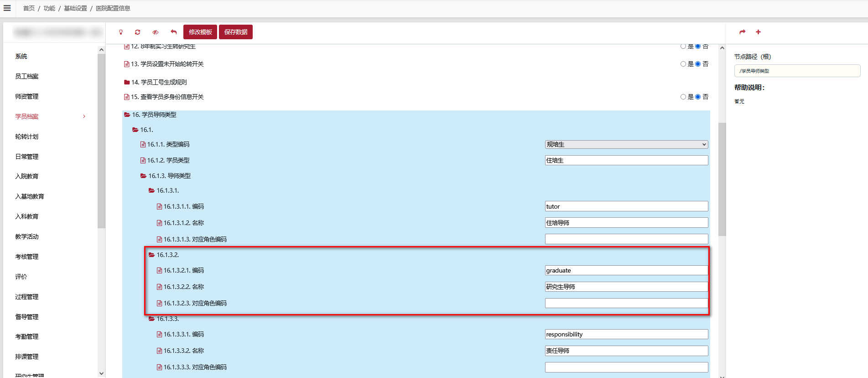Click the sidebar vertical scrollbar
Image resolution: width=868 pixels, height=378 pixels.
101,141
